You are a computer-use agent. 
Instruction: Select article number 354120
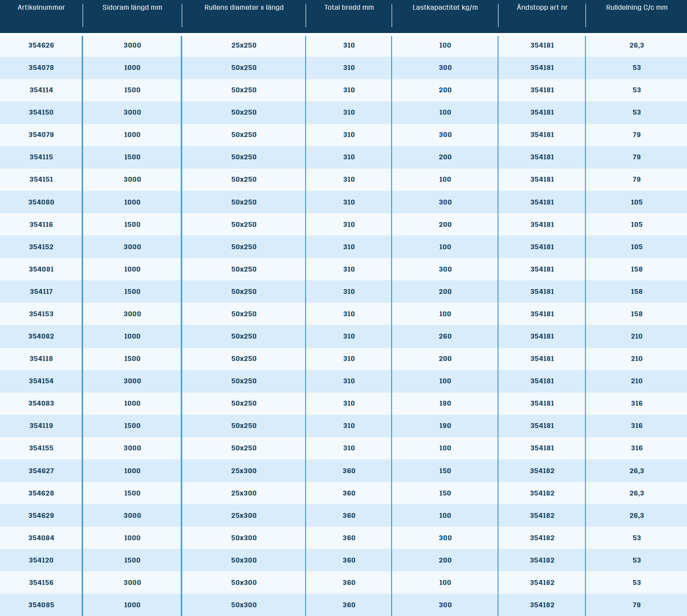click(41, 560)
